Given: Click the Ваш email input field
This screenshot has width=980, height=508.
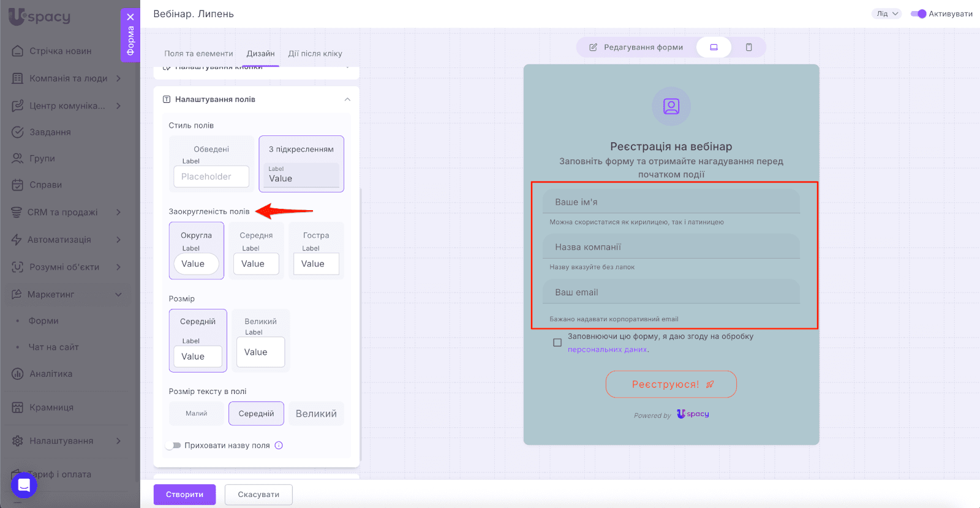Looking at the screenshot, I should [671, 292].
